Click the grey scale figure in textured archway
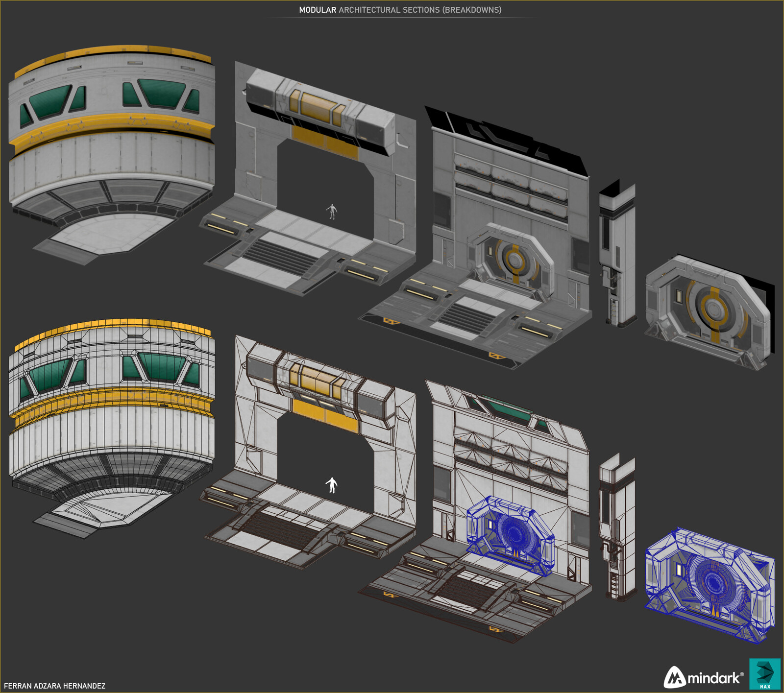 click(332, 212)
